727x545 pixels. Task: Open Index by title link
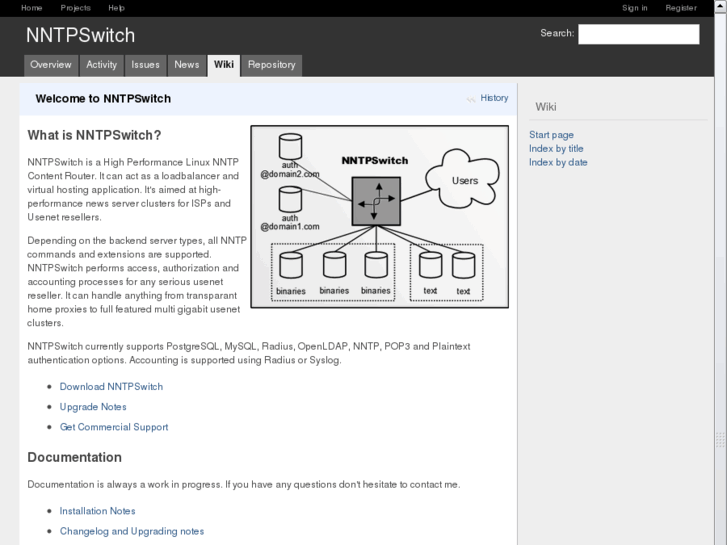[x=556, y=149]
